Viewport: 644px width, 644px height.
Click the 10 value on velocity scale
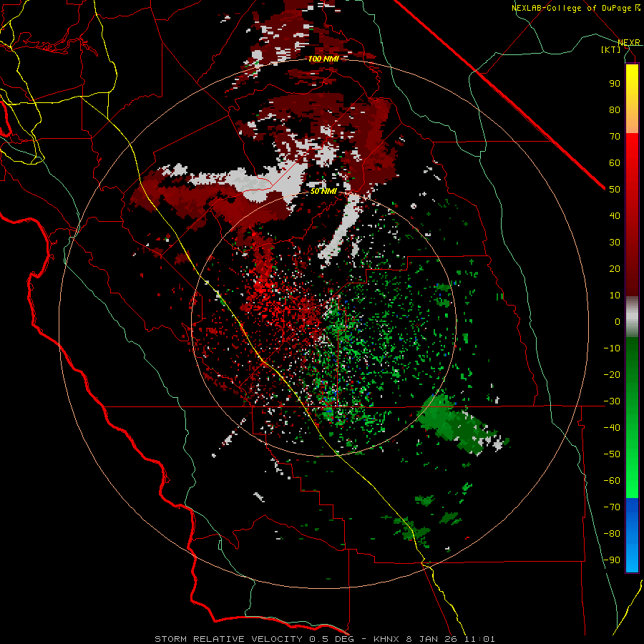coord(615,296)
